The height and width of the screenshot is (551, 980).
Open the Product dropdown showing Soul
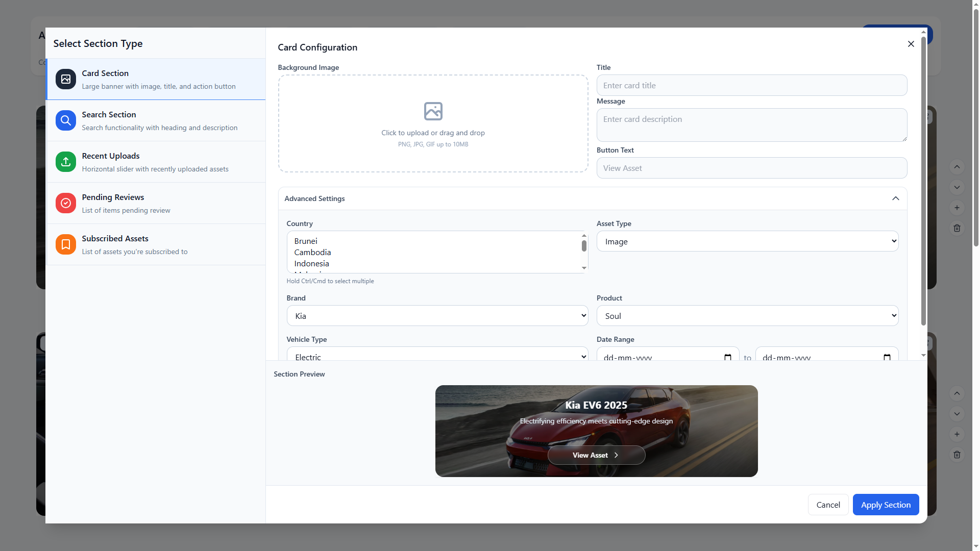[747, 316]
